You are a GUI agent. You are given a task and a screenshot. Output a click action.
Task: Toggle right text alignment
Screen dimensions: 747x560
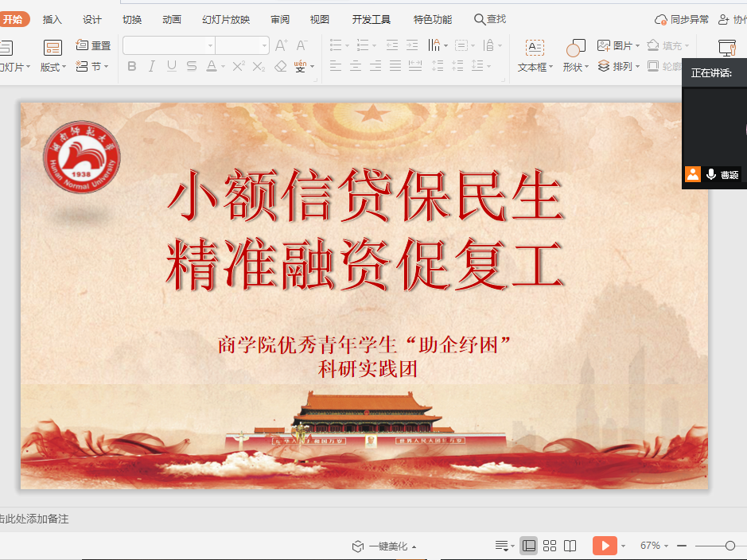375,66
